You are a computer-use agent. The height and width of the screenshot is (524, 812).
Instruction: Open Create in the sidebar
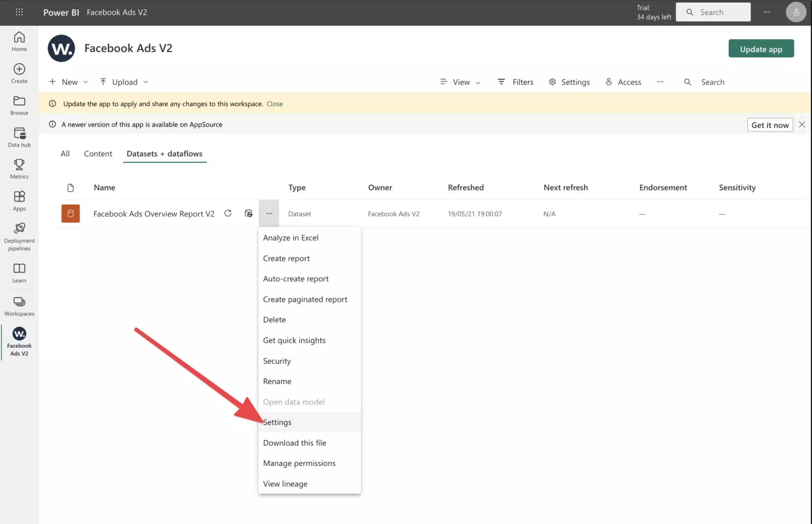click(x=19, y=74)
